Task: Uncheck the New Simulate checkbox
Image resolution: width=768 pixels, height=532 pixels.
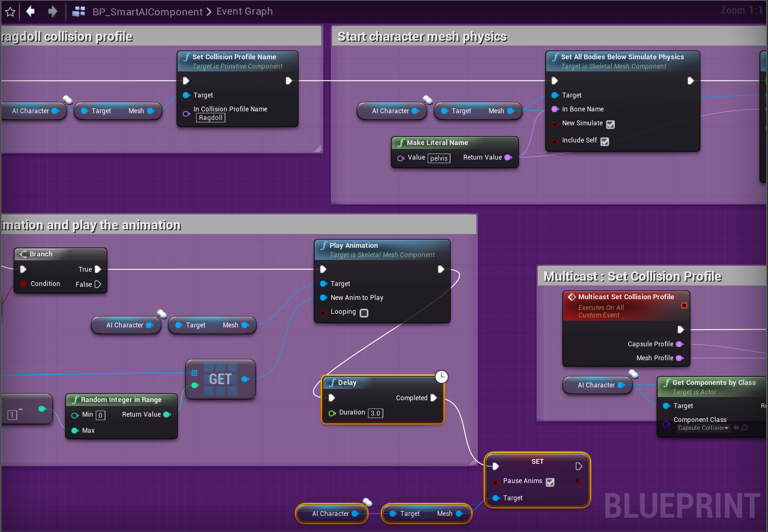Action: coord(610,124)
